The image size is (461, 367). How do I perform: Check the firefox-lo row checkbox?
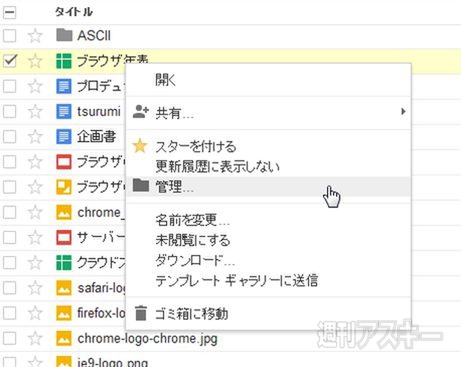(9, 313)
